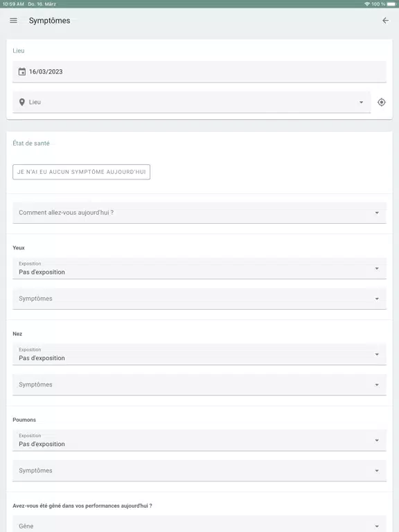
Task: Open the Gêne dropdown
Action: click(x=199, y=524)
